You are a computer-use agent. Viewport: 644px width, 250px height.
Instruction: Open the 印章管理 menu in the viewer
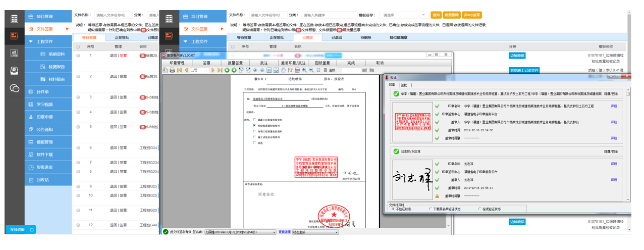(177, 63)
